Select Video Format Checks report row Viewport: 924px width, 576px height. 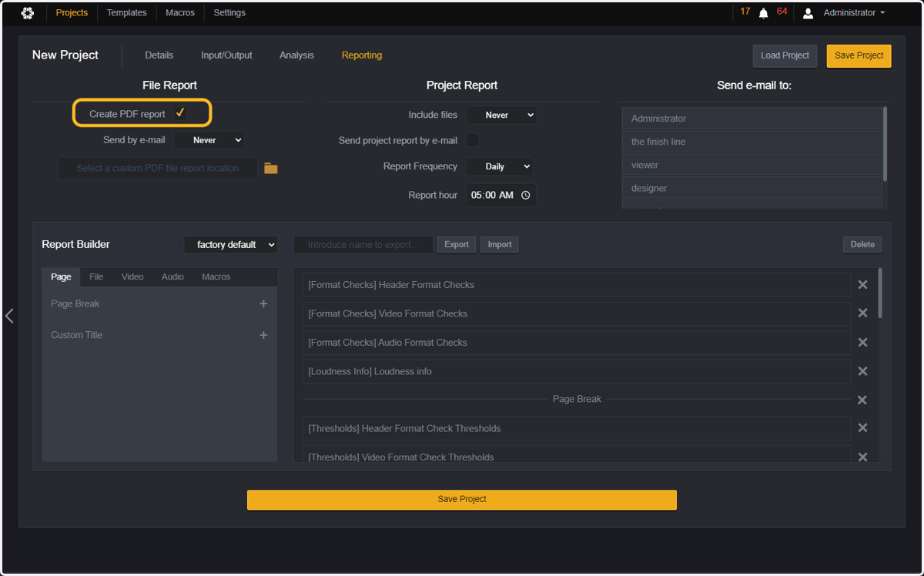point(577,313)
